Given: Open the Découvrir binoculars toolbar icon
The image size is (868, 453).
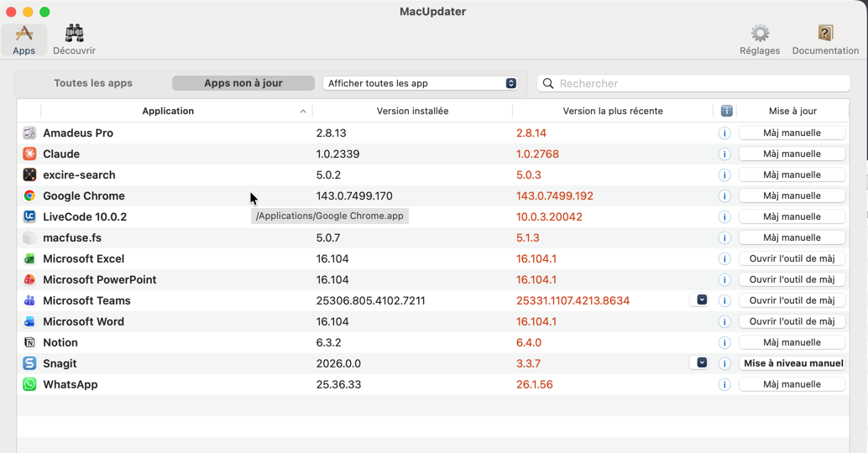Looking at the screenshot, I should point(74,34).
